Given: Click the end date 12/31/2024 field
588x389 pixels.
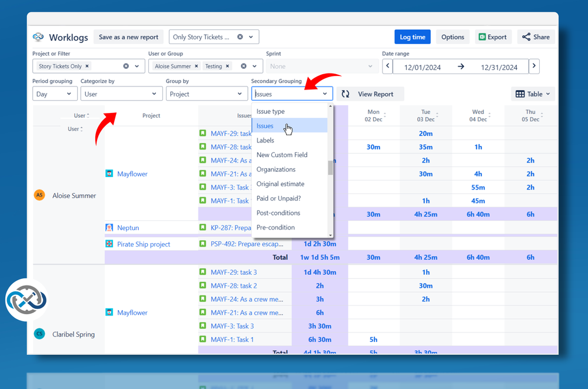Looking at the screenshot, I should 499,67.
